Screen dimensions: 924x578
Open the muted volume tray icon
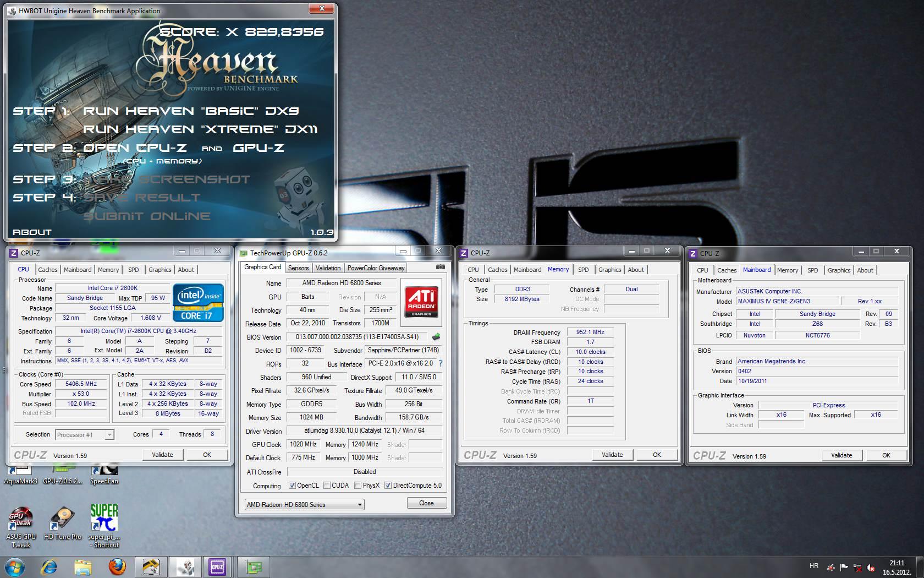coord(871,567)
